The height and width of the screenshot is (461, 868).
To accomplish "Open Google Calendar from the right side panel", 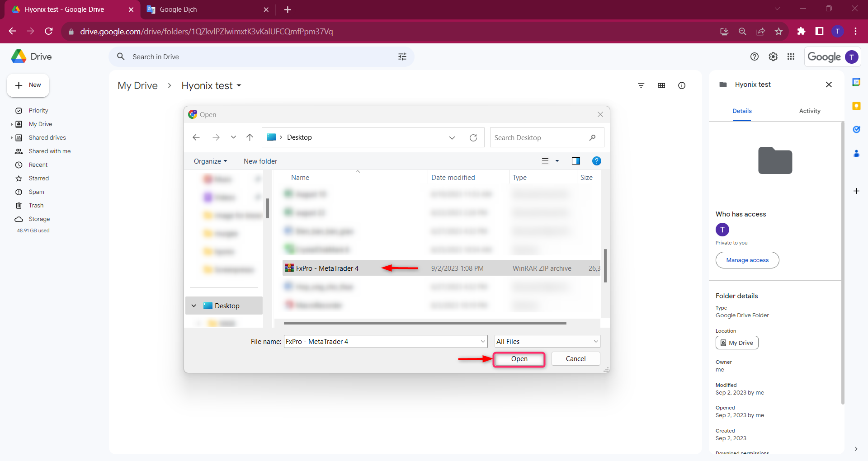I will click(857, 82).
